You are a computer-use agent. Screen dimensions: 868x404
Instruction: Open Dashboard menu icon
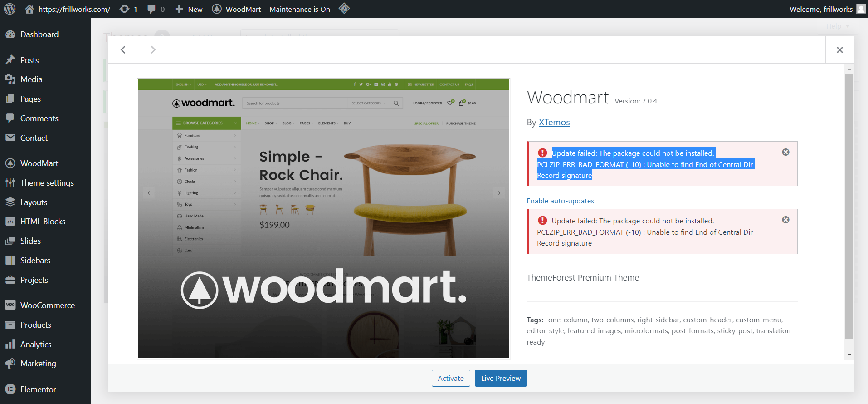click(x=10, y=34)
